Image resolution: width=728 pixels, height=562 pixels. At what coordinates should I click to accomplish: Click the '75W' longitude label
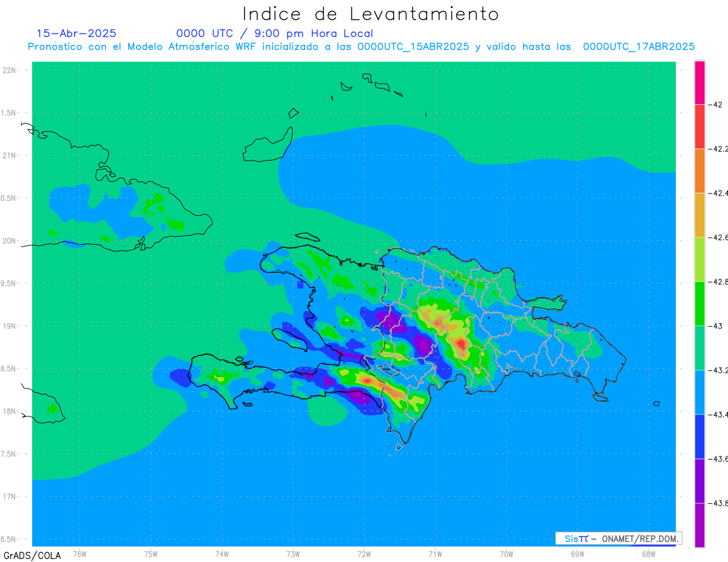click(x=151, y=554)
